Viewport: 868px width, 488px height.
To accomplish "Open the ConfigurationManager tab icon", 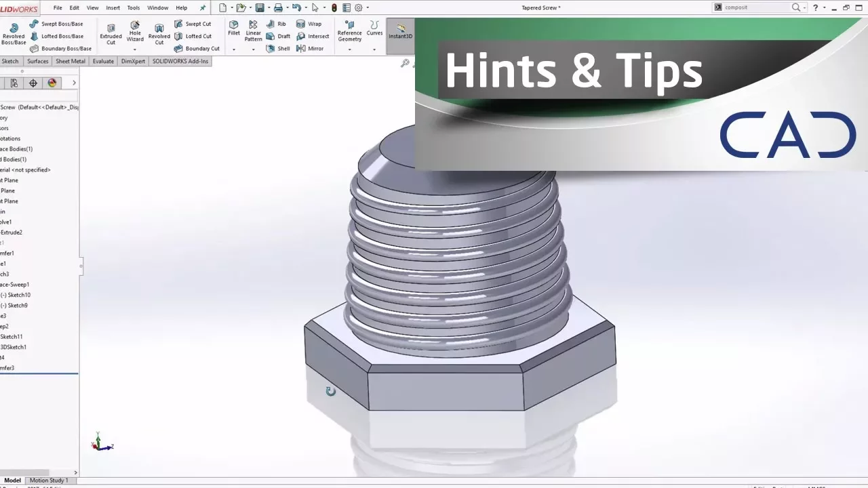I will (x=14, y=83).
